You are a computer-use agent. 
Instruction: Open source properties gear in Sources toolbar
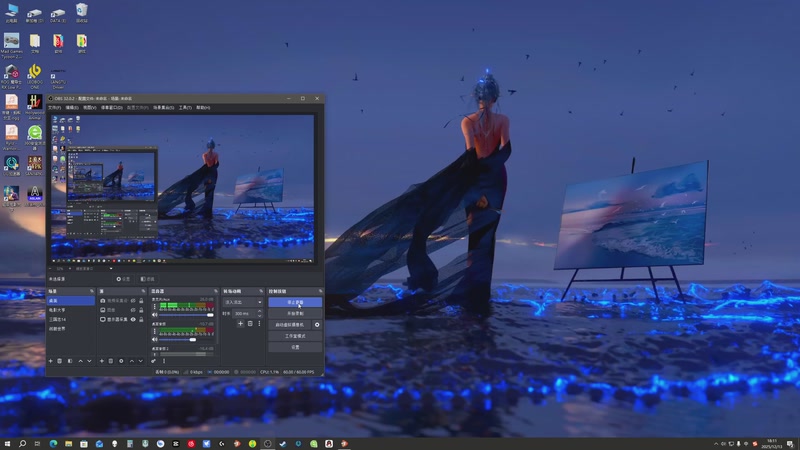click(x=121, y=361)
